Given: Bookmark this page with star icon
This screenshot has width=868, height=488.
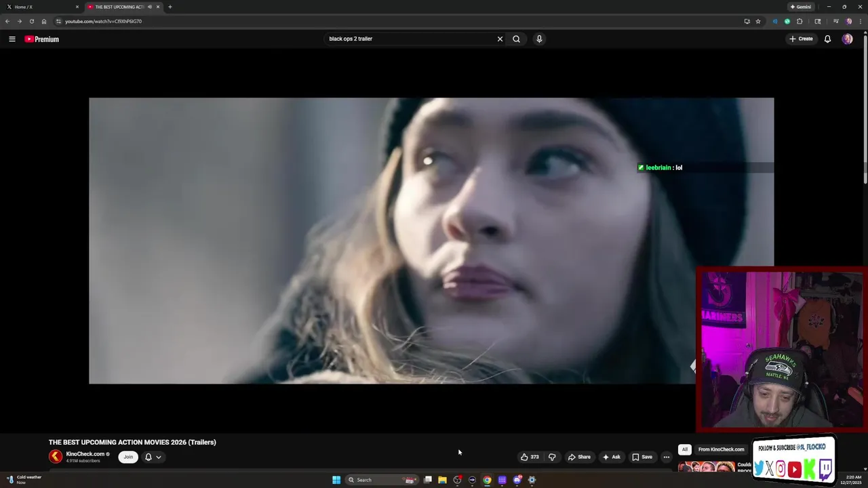Looking at the screenshot, I should coord(758,21).
